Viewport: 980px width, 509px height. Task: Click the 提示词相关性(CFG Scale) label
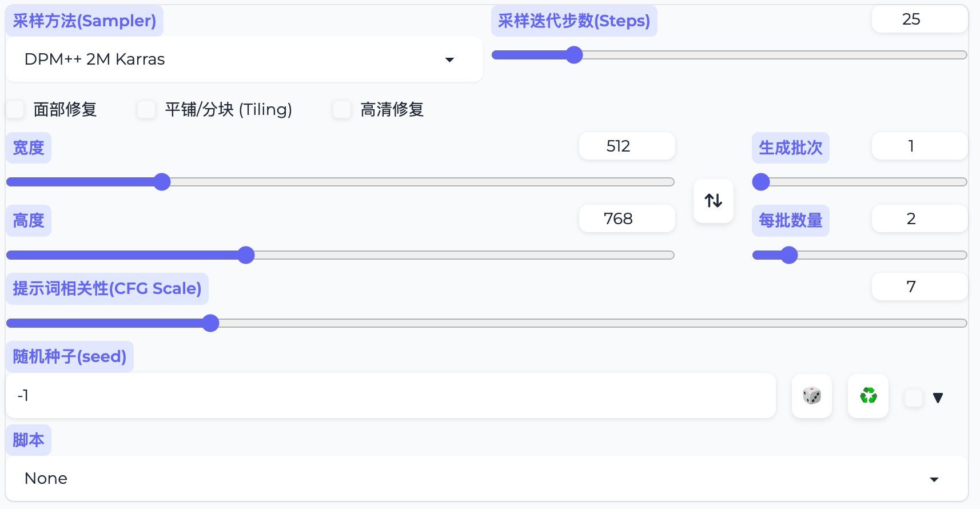tap(107, 288)
